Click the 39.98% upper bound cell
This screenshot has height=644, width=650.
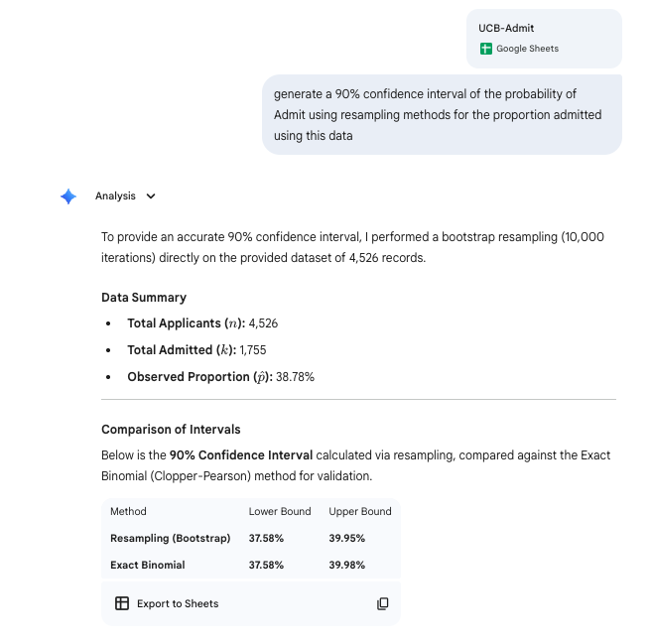tap(347, 565)
